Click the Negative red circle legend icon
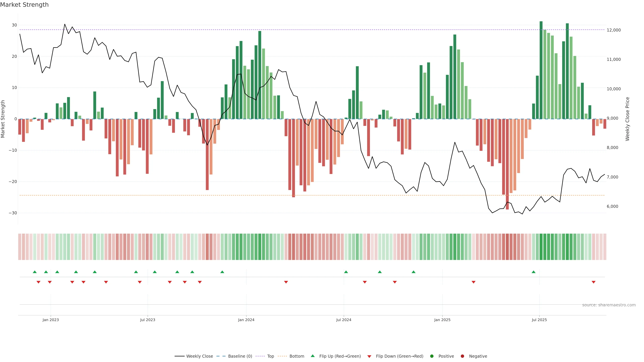The image size is (644, 362). click(462, 356)
